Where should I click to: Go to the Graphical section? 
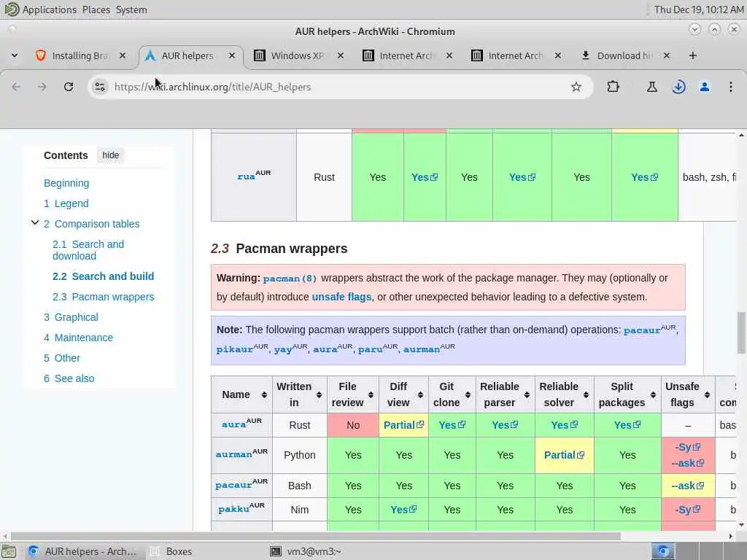(71, 317)
